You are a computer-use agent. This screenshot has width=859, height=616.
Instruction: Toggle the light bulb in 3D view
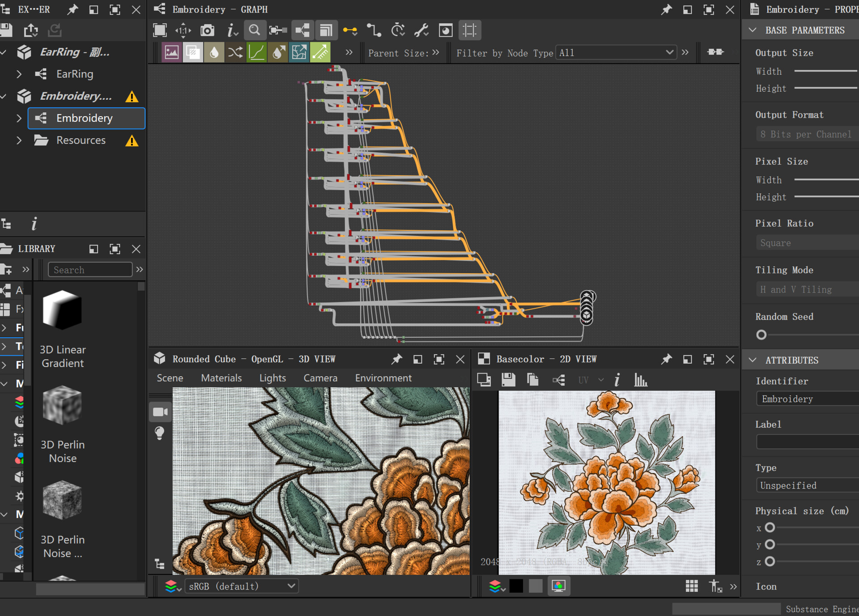(x=160, y=433)
